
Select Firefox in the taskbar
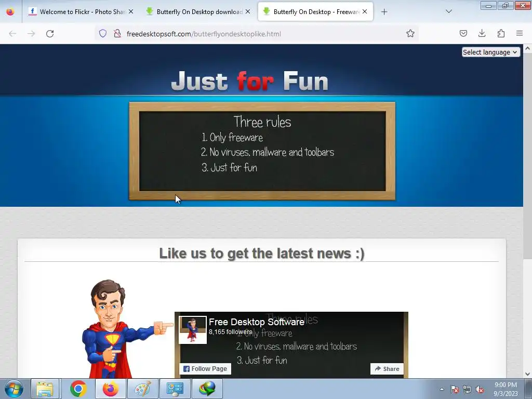pos(111,389)
